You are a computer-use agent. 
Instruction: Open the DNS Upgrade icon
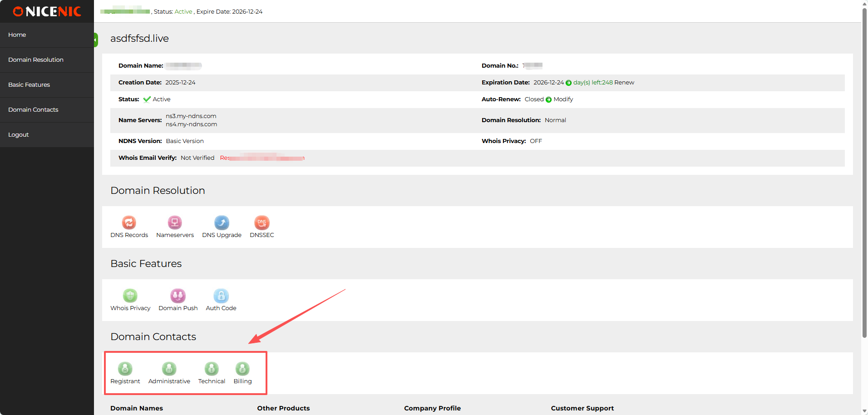click(222, 223)
